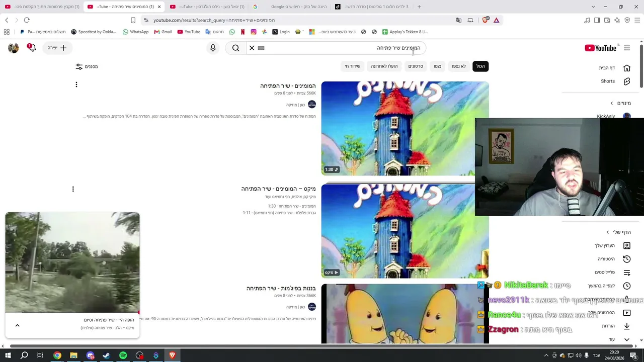Viewport: 644px width, 362px height.
Task: Open the YouTube hamburger guide menu
Action: pos(627,48)
